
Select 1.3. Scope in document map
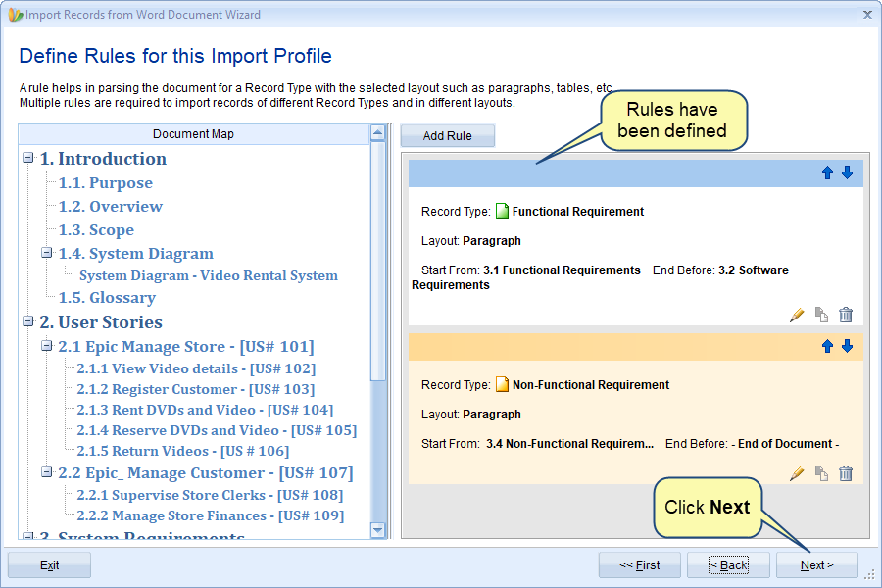tap(96, 230)
